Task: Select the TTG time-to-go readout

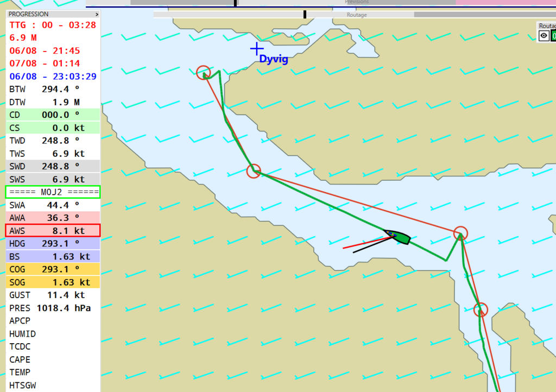Action: pyautogui.click(x=53, y=24)
